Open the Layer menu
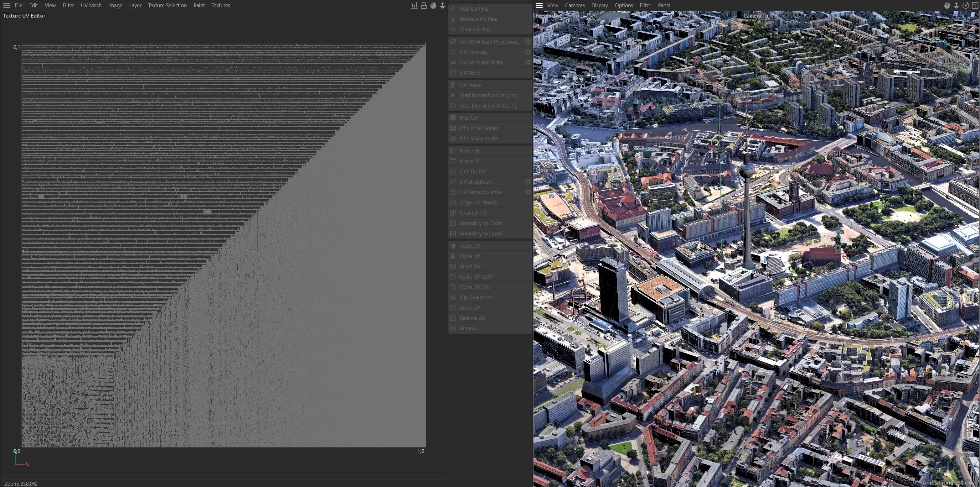 135,5
